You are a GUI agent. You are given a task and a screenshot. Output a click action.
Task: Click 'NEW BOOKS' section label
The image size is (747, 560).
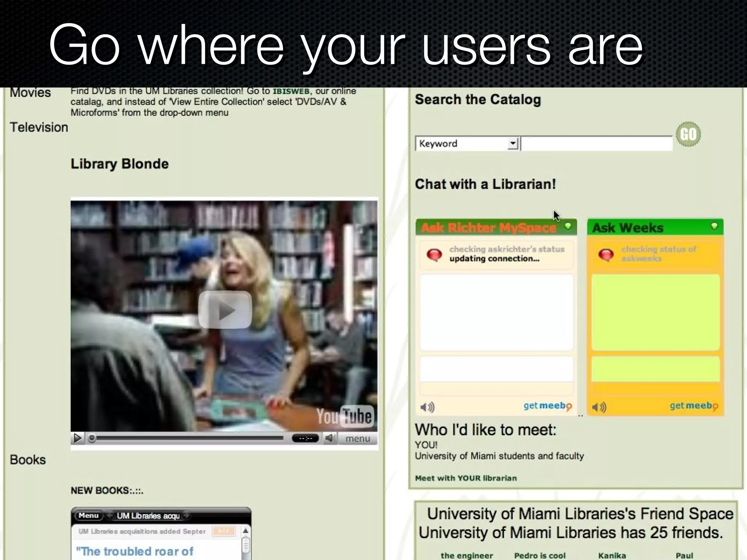[x=107, y=490]
